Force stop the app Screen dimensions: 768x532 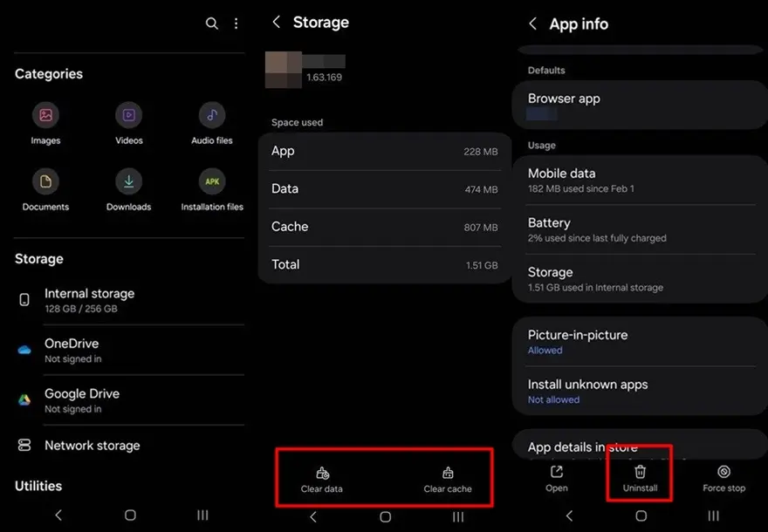[723, 477]
